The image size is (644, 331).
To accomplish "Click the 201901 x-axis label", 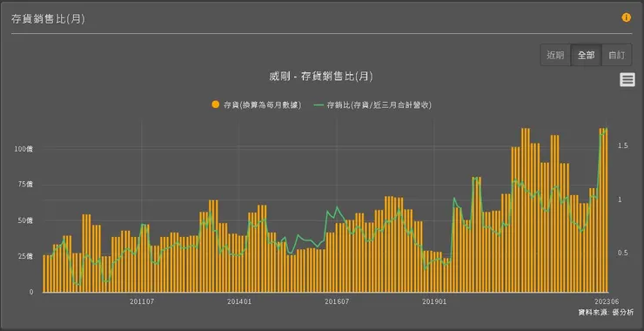I will (434, 301).
